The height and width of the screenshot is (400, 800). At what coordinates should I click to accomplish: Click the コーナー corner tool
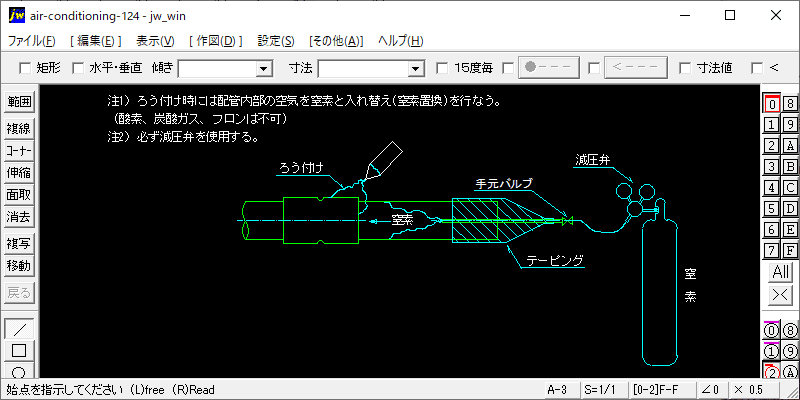point(19,151)
